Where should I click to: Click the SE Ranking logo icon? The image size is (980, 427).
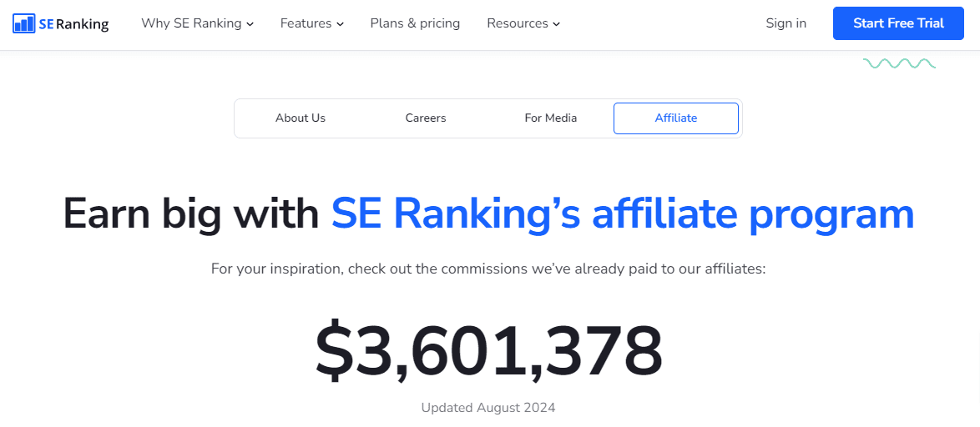(x=23, y=23)
